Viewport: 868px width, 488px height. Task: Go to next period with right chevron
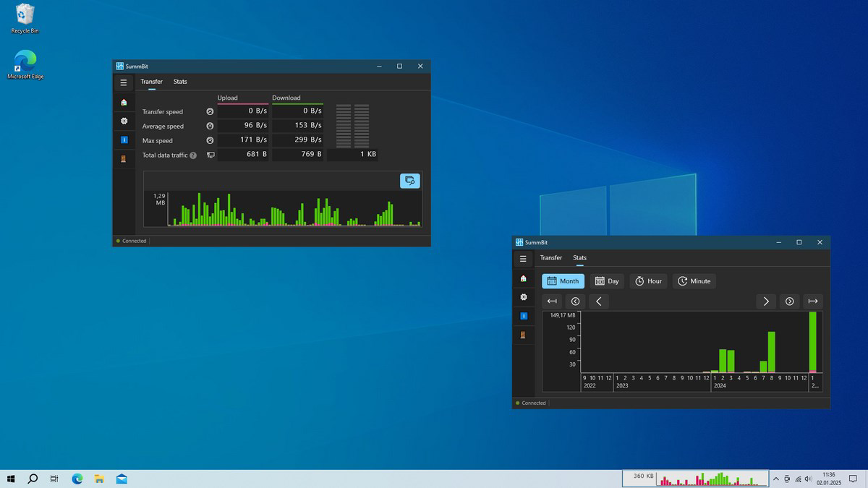click(x=766, y=301)
